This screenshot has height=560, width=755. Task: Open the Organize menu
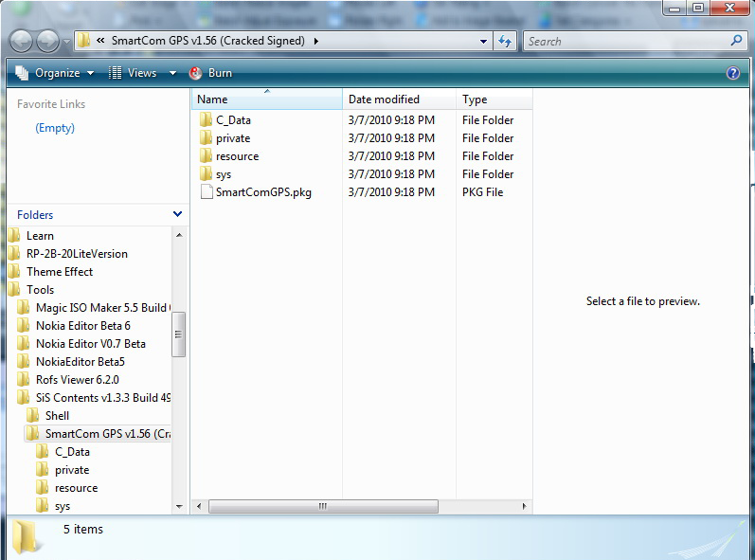54,73
